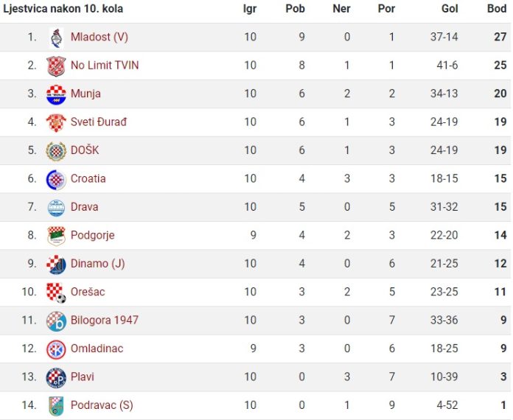Click the Munja club logo

coord(56,94)
